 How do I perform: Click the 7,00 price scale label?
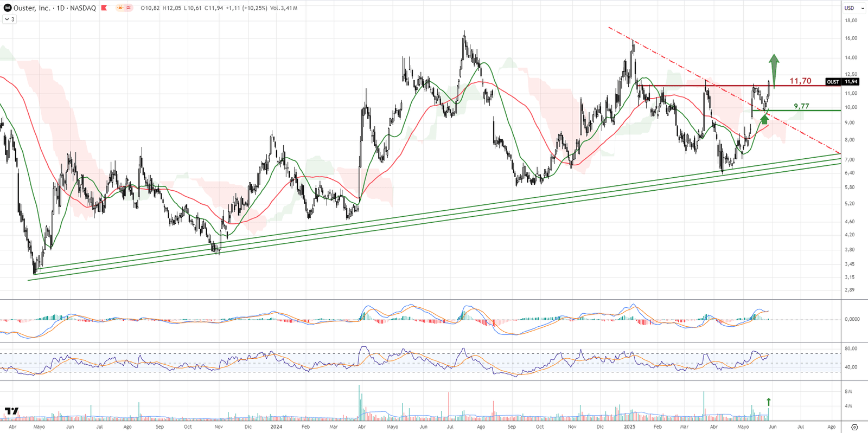(850, 160)
